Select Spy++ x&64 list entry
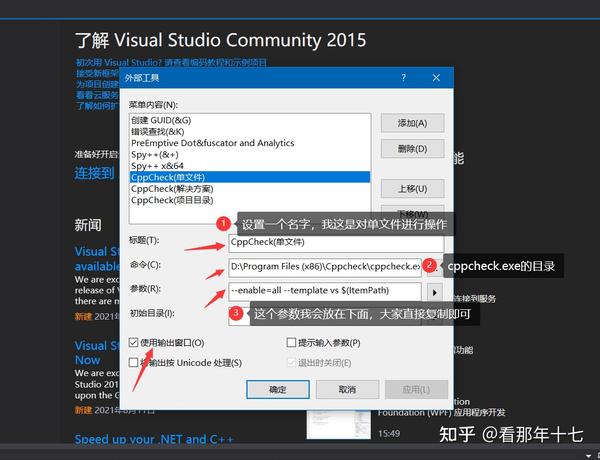Screen dimensions: 600x460 point(250,166)
